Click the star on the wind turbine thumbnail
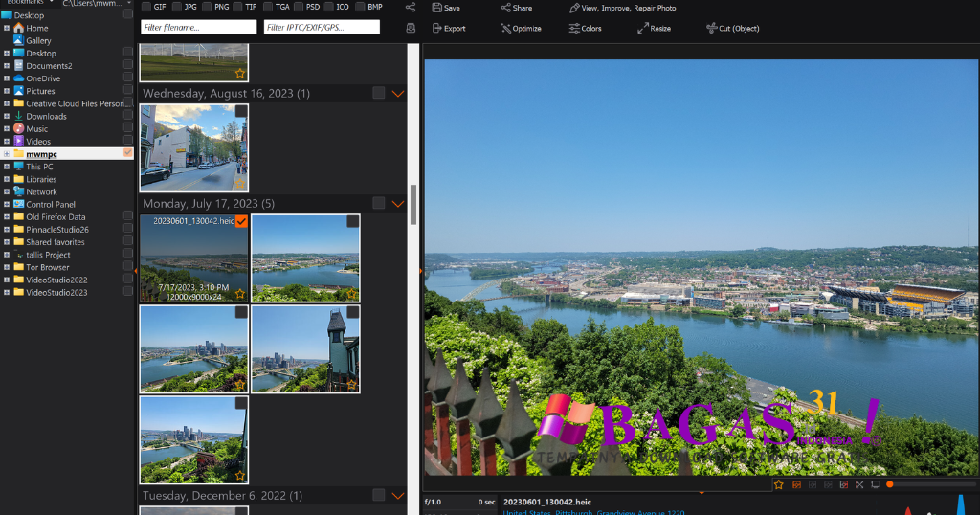Viewport: 980px width, 515px height. [x=240, y=74]
